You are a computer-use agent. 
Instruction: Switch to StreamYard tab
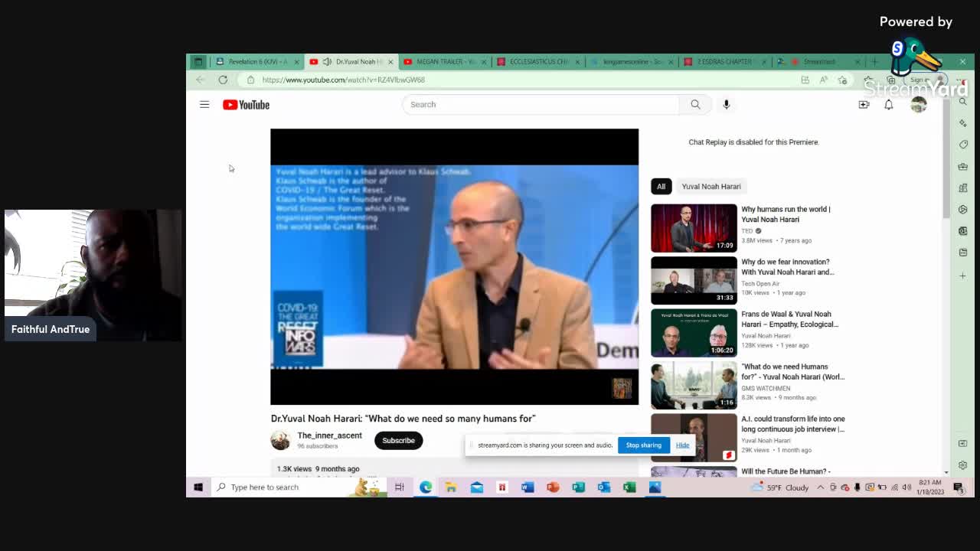pyautogui.click(x=818, y=62)
